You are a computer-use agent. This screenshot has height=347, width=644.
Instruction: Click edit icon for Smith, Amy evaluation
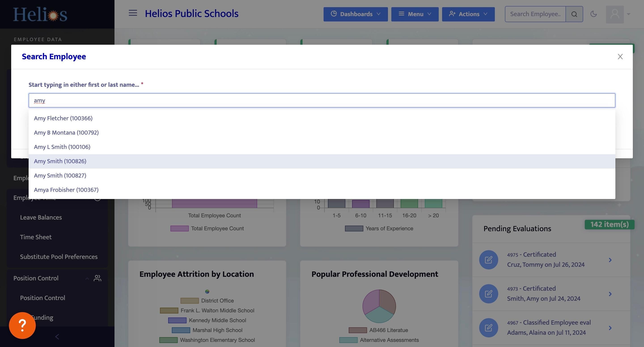[x=489, y=294]
